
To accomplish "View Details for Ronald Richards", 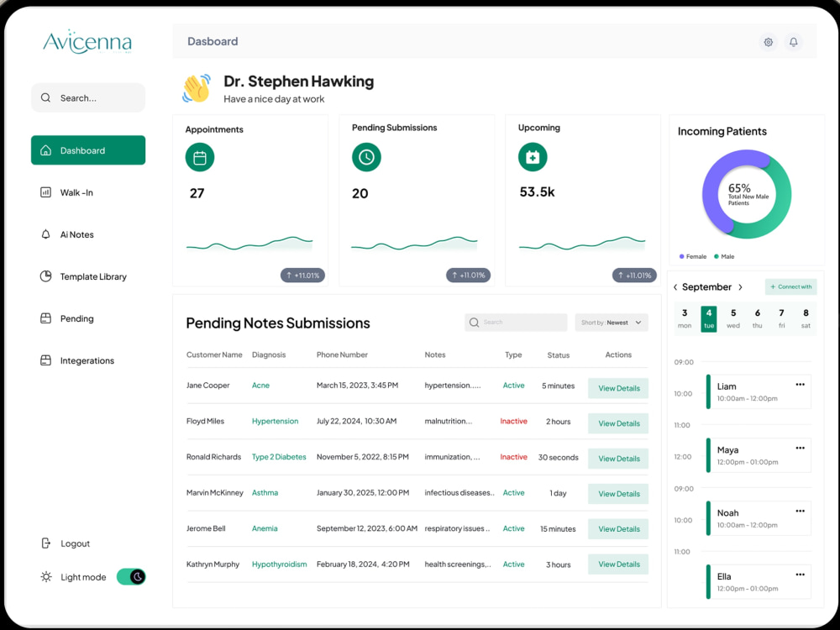I will [x=618, y=459].
